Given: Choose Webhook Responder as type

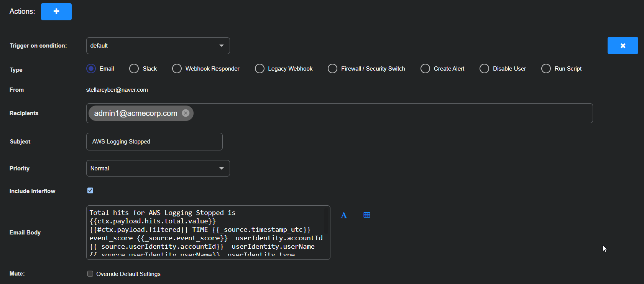Looking at the screenshot, I should (x=177, y=69).
